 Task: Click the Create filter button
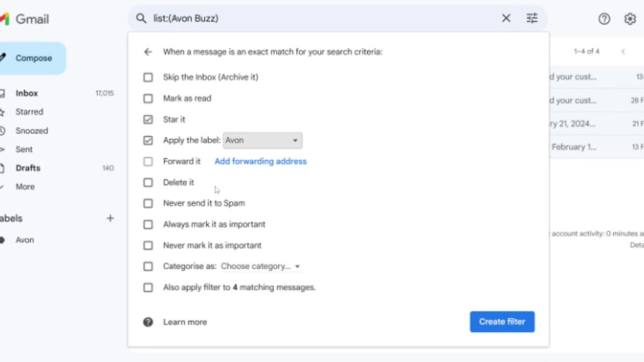[x=502, y=322]
